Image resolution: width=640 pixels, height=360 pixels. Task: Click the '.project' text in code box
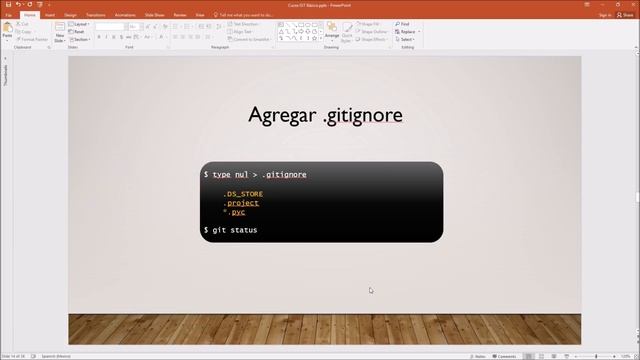241,203
